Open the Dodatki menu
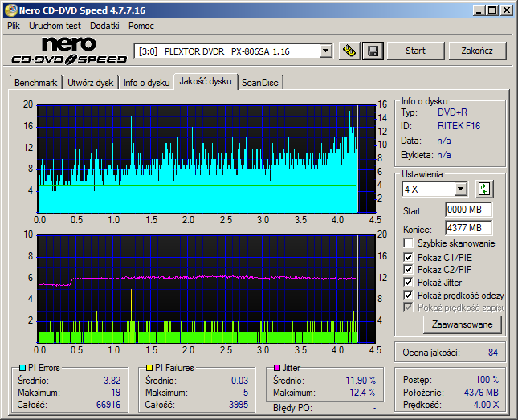The width and height of the screenshot is (518, 420). coord(104,26)
